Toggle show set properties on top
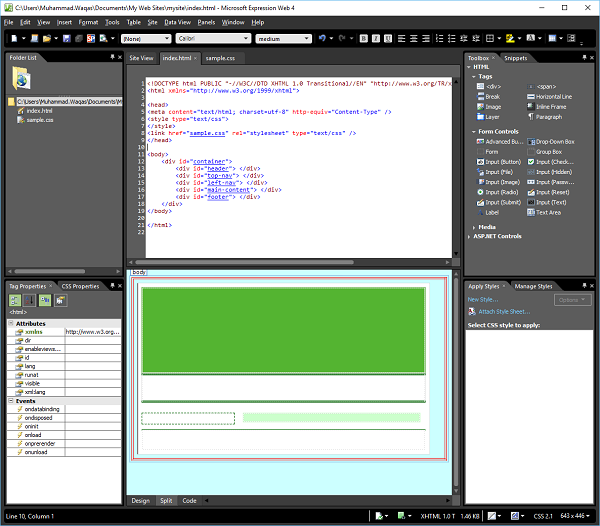 point(45,300)
